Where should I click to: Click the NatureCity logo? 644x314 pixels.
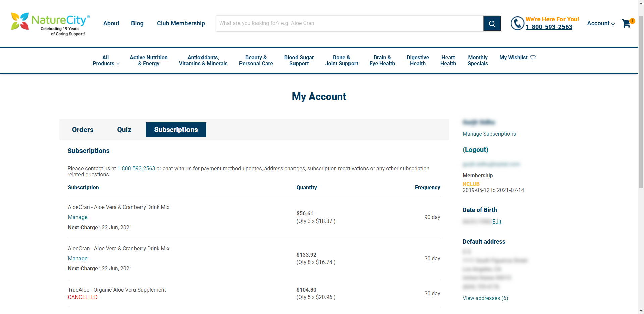point(50,24)
